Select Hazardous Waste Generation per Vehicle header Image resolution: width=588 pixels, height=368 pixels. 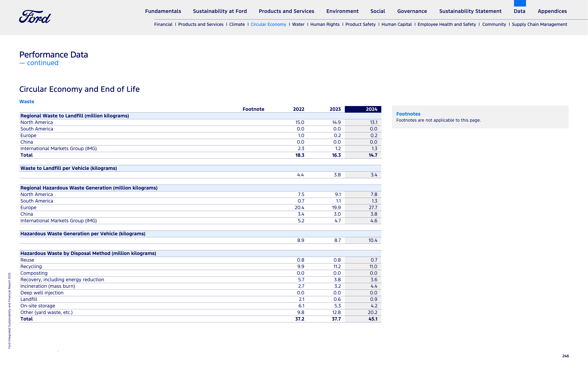click(200, 234)
